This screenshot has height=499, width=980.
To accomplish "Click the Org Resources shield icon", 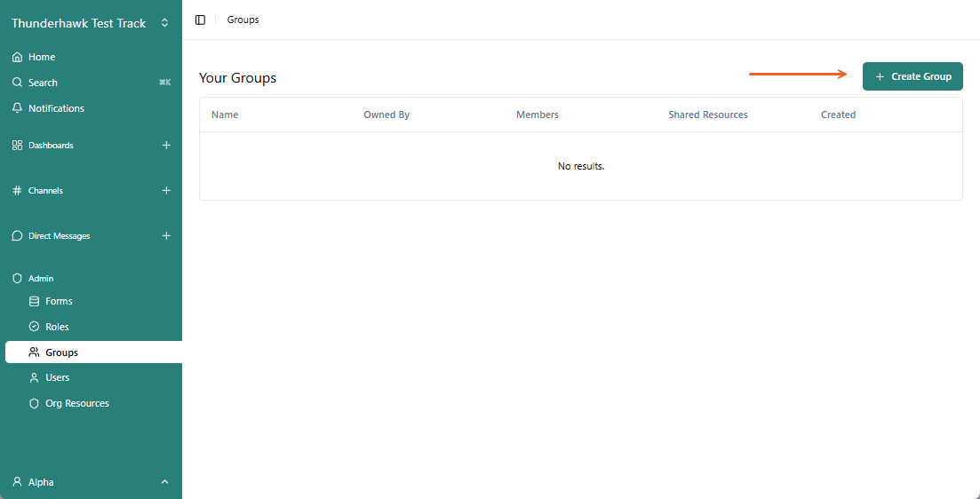I will [x=35, y=403].
